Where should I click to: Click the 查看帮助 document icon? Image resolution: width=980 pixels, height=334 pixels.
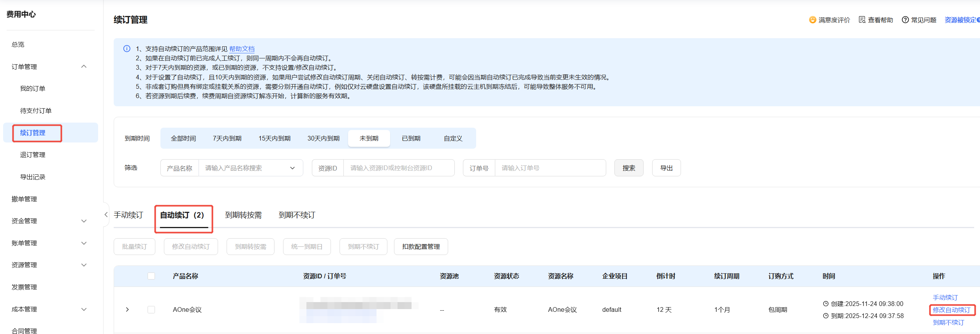[x=862, y=20]
